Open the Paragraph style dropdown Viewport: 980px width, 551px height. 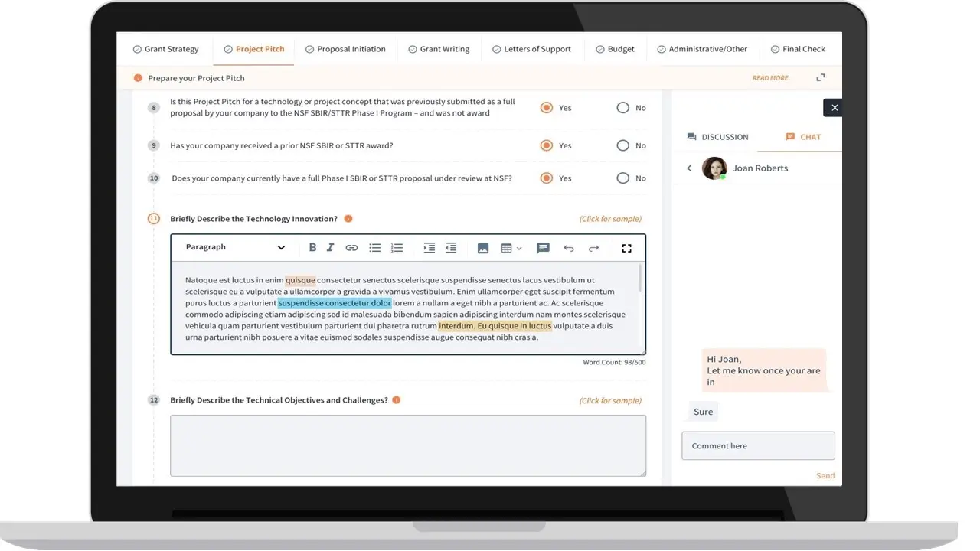[235, 247]
